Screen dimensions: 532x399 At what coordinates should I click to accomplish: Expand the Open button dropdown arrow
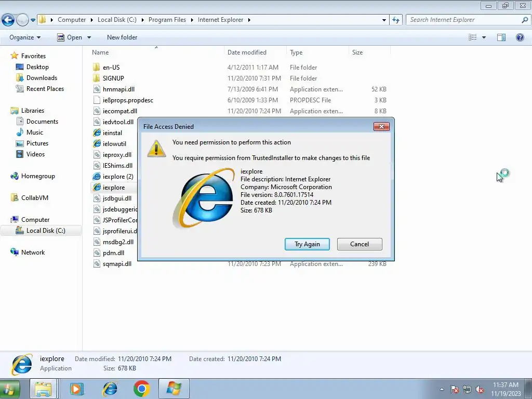(89, 37)
